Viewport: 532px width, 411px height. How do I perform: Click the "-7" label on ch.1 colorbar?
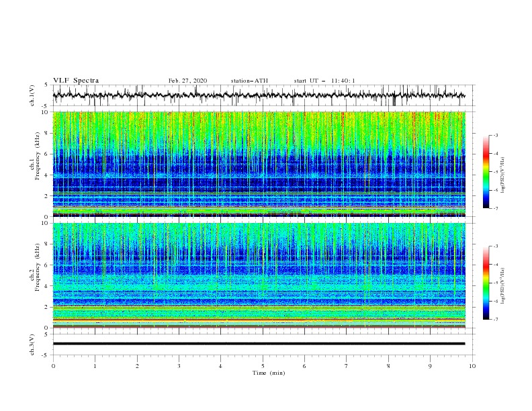click(495, 208)
